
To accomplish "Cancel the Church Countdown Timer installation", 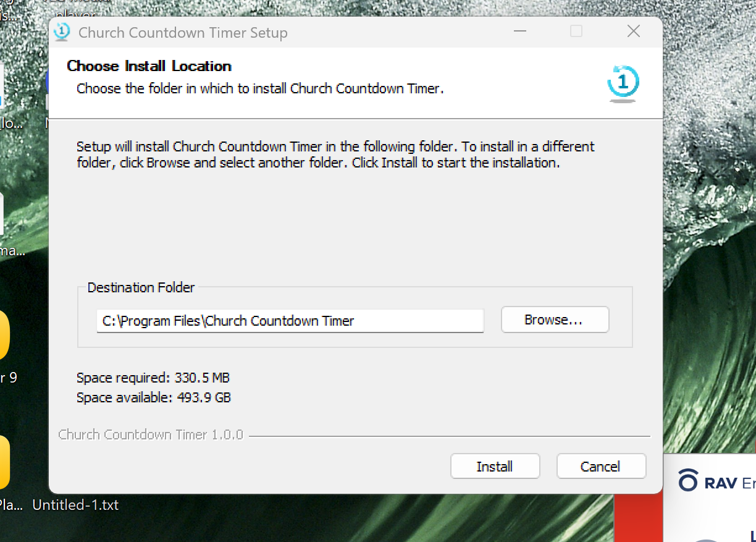I will (601, 466).
